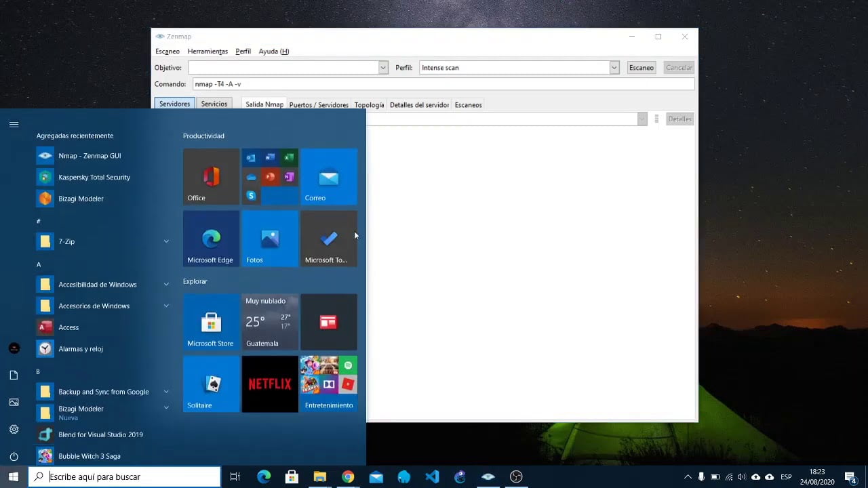Click the Detalles button
This screenshot has height=488, width=868.
tap(679, 119)
